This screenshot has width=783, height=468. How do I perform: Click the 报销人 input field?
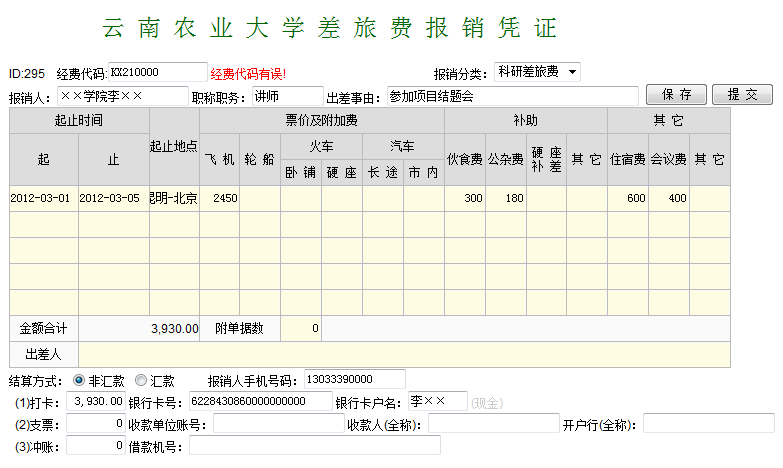123,96
